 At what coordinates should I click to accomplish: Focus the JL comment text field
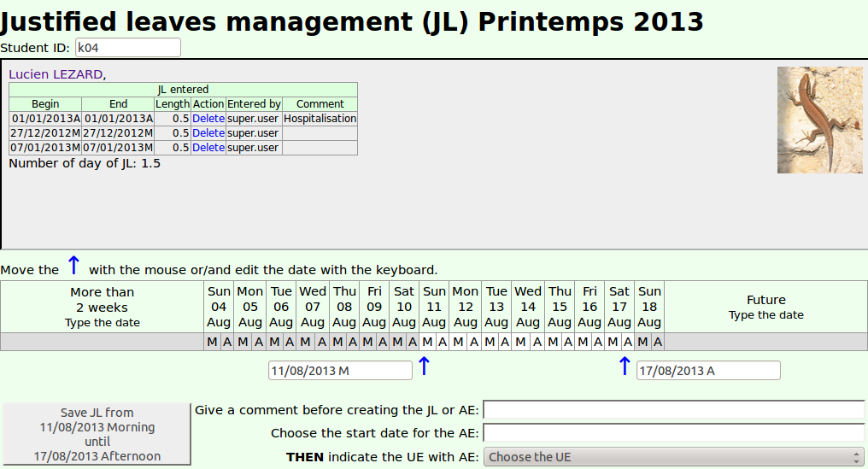(674, 410)
